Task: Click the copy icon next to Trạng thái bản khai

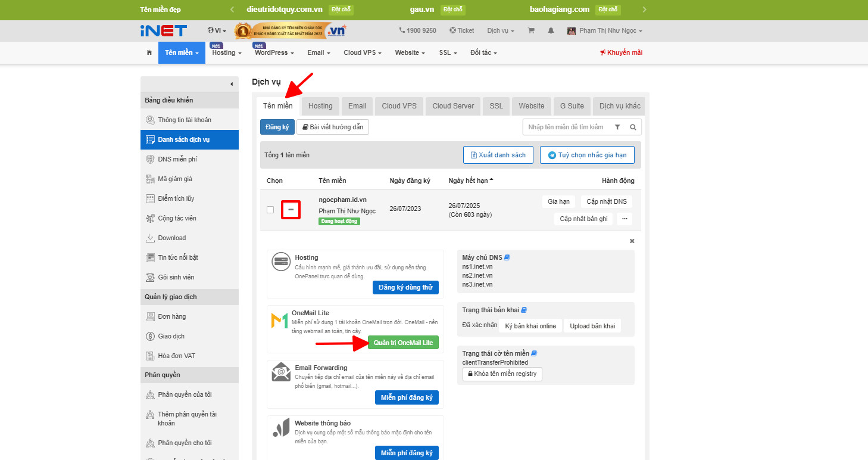Action: (524, 309)
